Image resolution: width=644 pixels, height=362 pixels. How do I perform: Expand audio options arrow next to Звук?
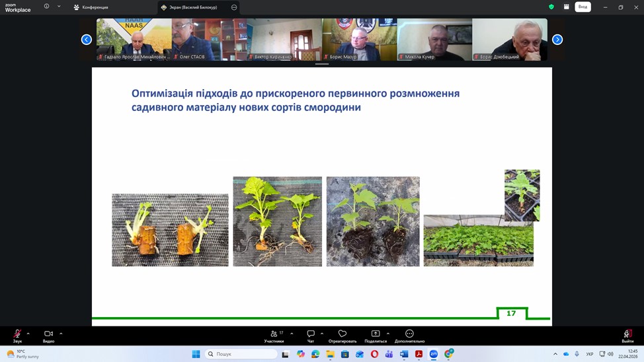(28, 334)
